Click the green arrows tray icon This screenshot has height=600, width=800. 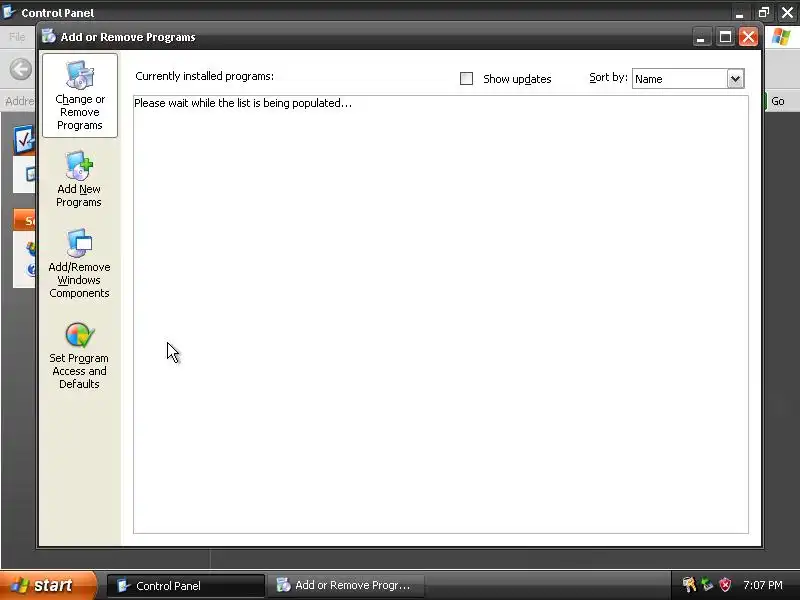point(707,585)
